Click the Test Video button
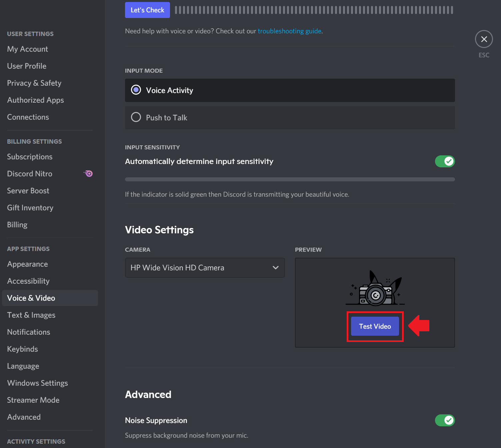 coord(375,326)
